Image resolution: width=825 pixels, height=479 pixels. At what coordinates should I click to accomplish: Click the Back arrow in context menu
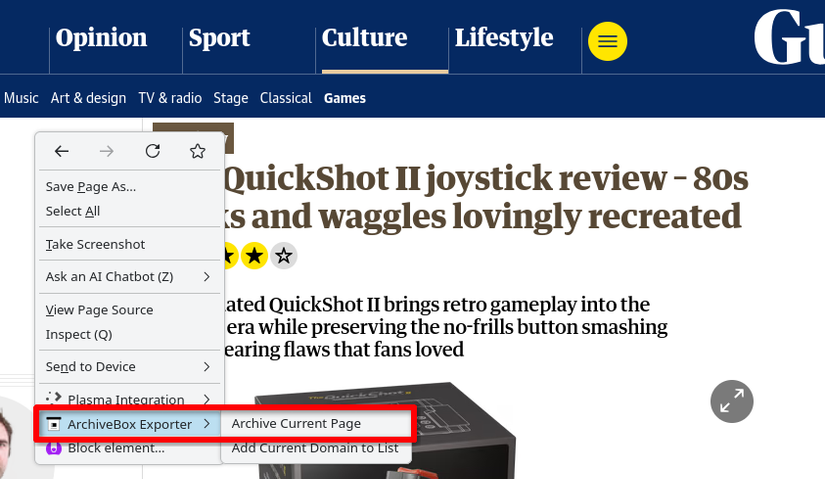[x=62, y=152]
